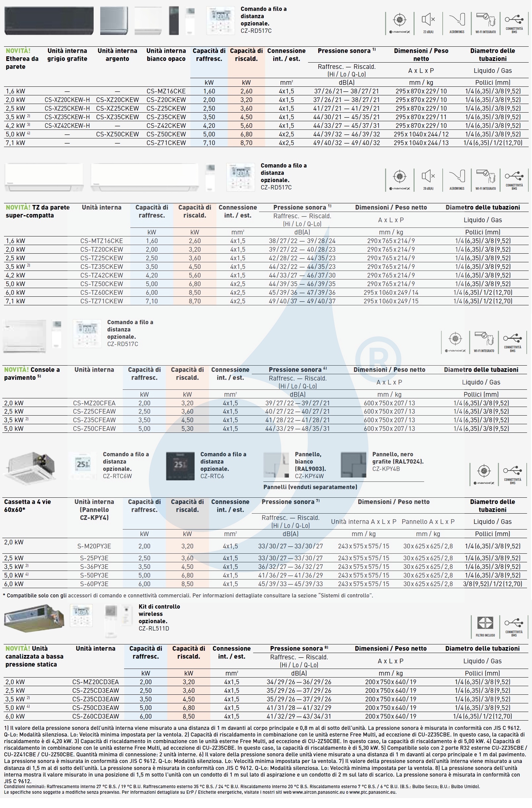Click Wi-Fi Integrato icon in Etherea section
Screen dimensions: 532x808
tap(486, 23)
